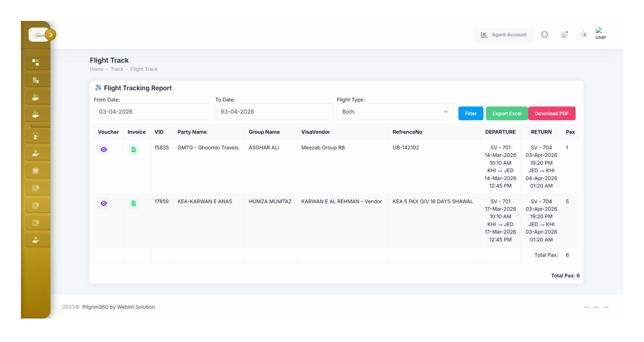Click the Gateway Express logo
This screenshot has height=342, width=644.
pos(38,35)
